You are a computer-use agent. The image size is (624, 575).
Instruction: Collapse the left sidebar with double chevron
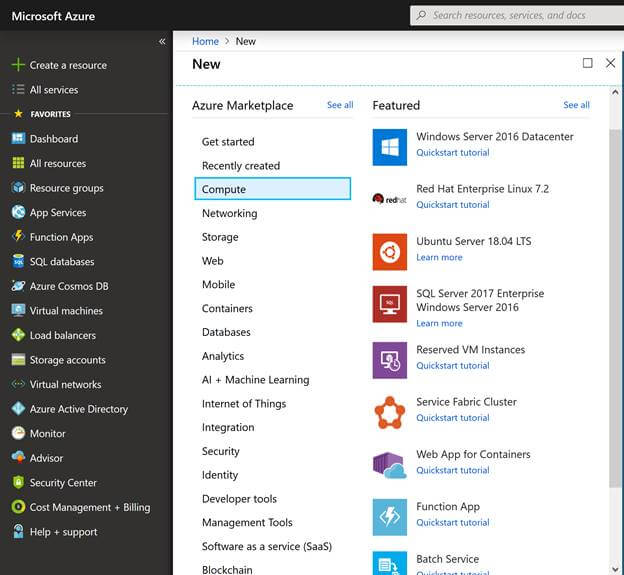pyautogui.click(x=162, y=41)
